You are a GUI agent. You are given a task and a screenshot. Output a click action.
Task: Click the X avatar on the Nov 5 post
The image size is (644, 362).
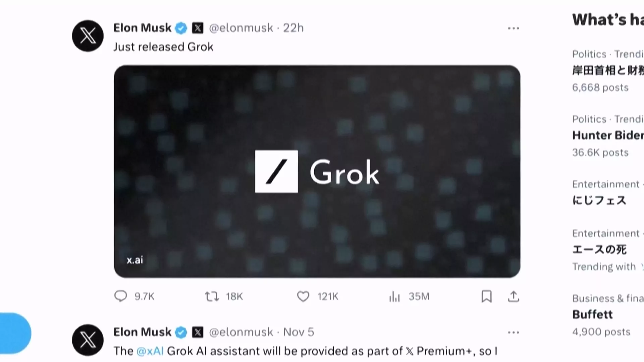88,340
